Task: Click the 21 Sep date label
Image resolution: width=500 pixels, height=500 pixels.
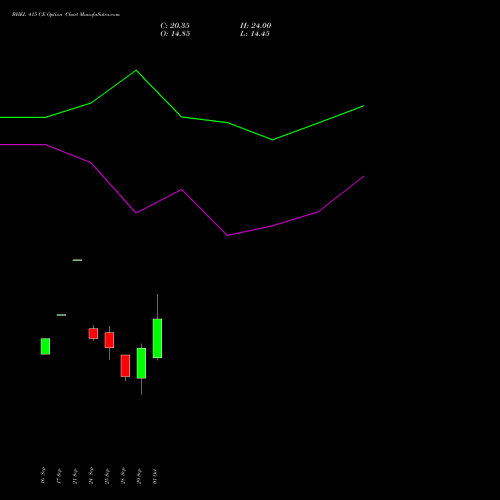Action: click(x=75, y=476)
